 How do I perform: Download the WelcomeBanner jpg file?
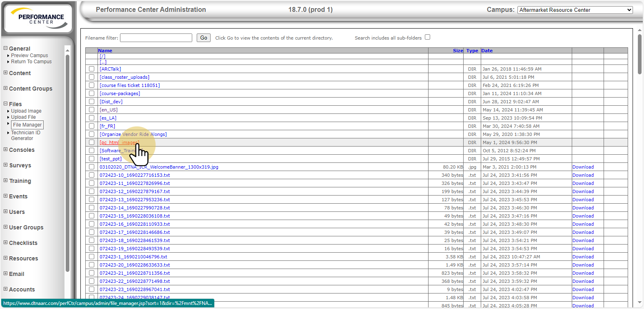point(583,167)
